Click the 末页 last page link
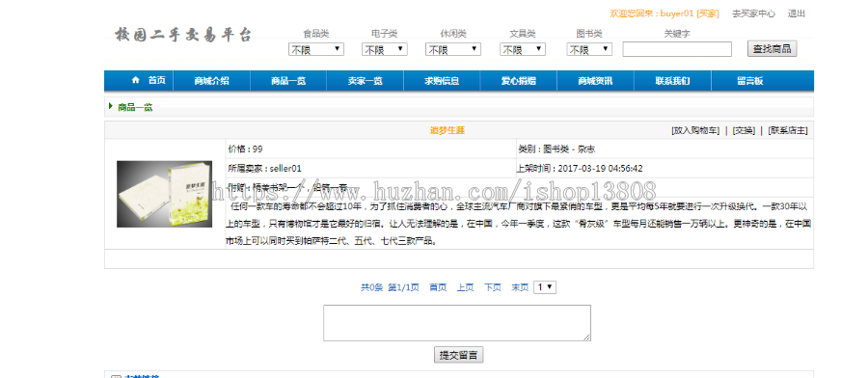The width and height of the screenshot is (868, 378). coord(520,287)
